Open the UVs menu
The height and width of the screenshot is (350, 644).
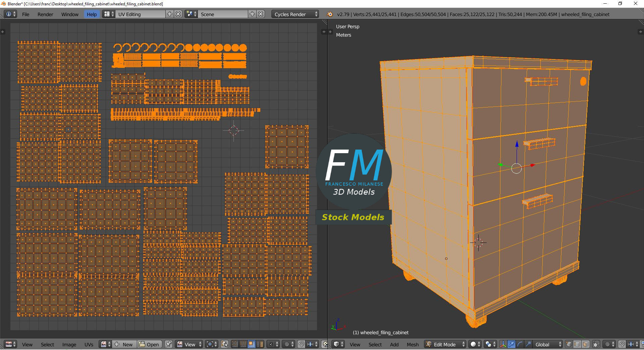[x=89, y=344]
